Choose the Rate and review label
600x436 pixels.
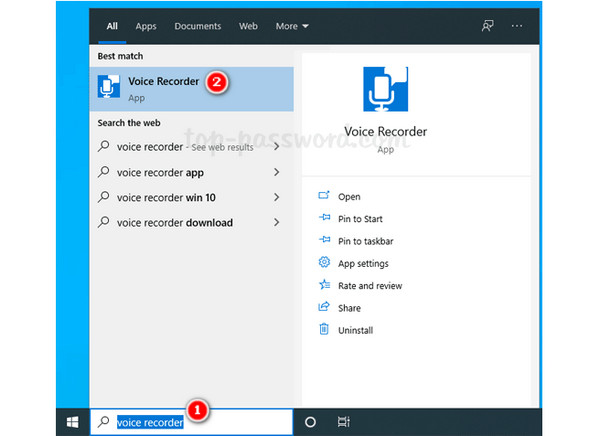(x=370, y=286)
